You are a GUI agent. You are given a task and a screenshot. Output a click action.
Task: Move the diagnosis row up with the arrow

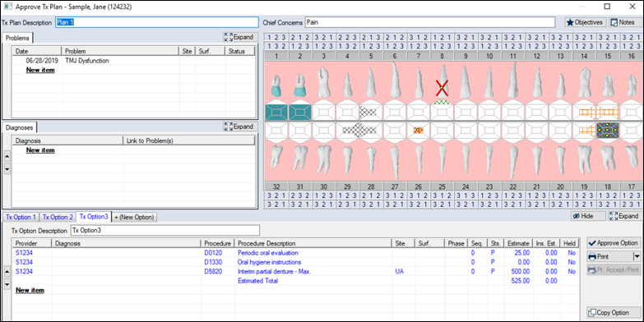7,156
